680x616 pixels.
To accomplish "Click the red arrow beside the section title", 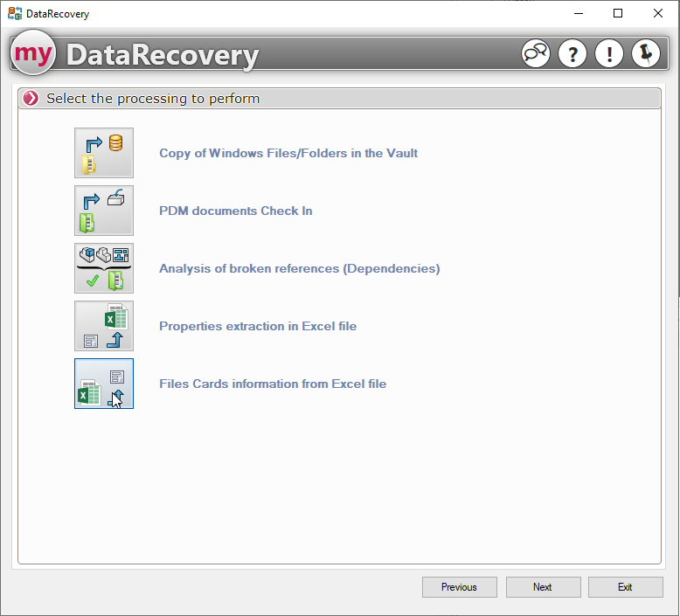I will point(31,99).
